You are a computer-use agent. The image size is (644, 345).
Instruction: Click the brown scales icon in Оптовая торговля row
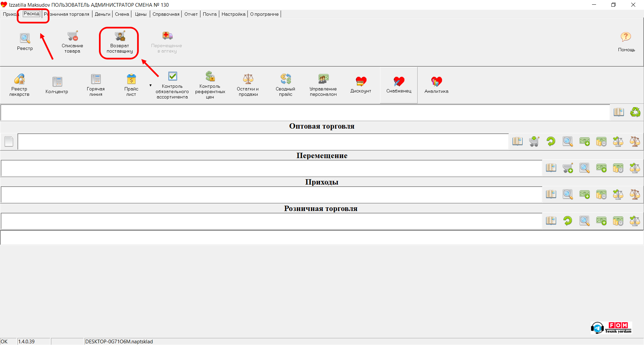click(x=635, y=141)
